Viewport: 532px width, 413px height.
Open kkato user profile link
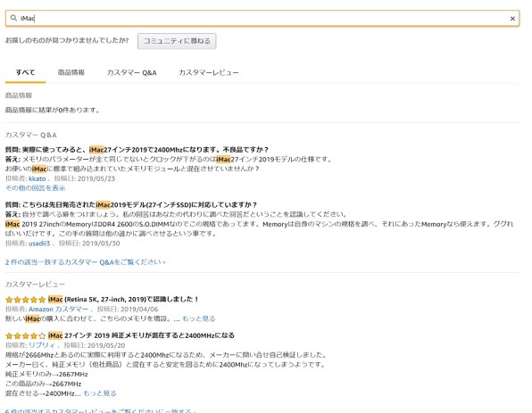click(37, 178)
